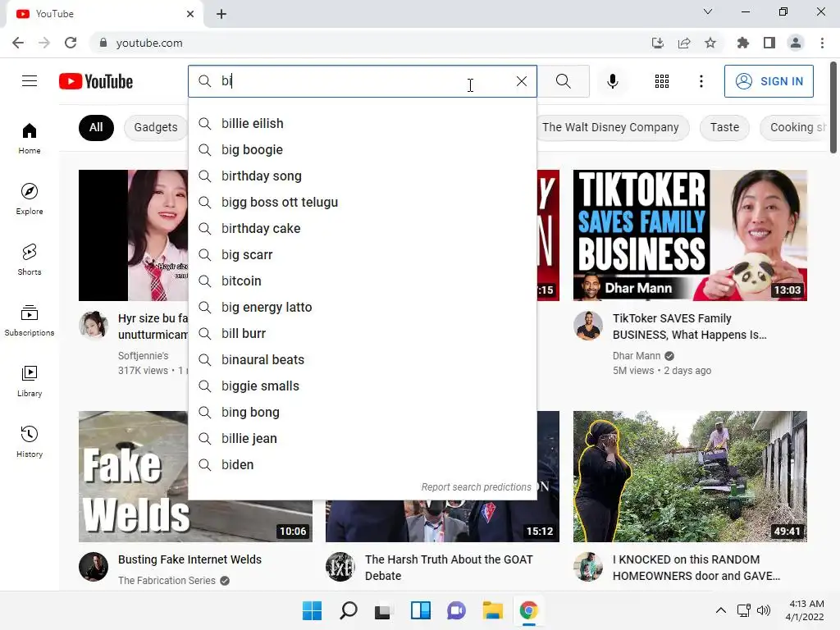840x630 pixels.
Task: Click The Harsh Truth About the GOAT Debate title
Action: [x=449, y=568]
